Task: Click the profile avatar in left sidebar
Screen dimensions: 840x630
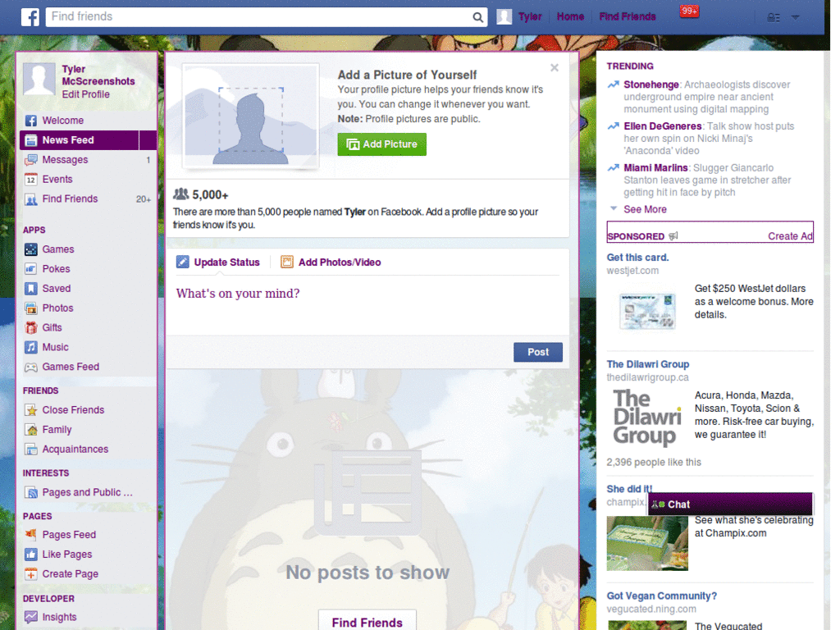Action: tap(39, 79)
